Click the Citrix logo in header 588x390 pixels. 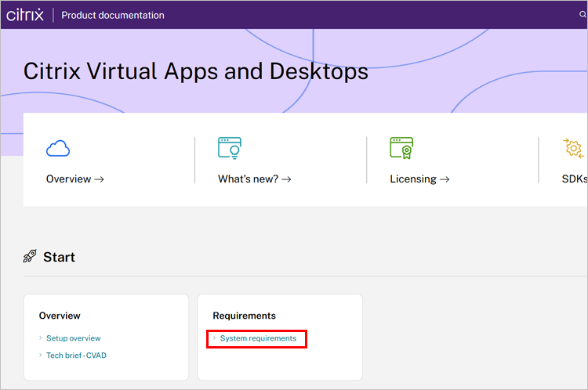click(x=25, y=15)
